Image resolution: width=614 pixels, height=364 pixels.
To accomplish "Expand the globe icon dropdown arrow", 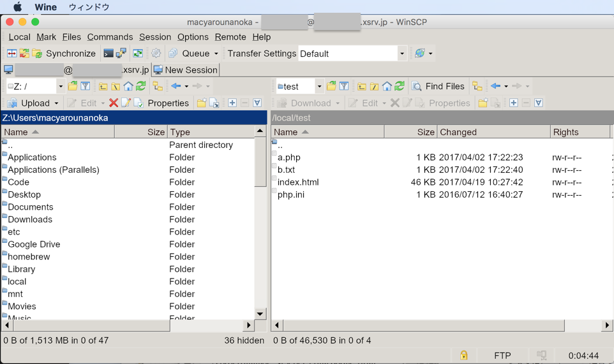I will pyautogui.click(x=430, y=54).
